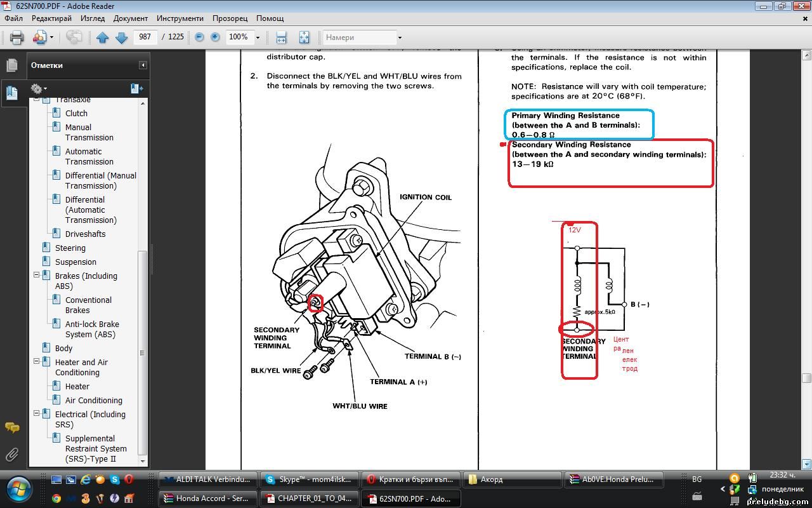Open bookmarks options gear menu
812x508 pixels.
point(38,89)
